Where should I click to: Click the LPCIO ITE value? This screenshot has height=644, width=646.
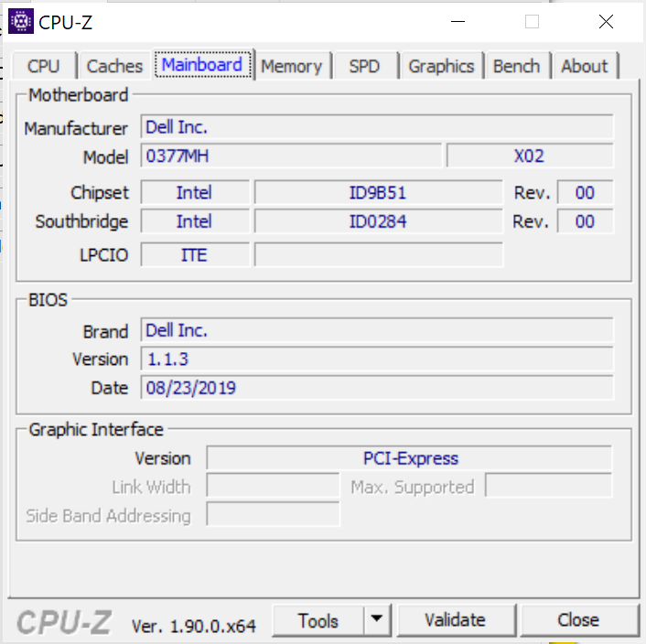[x=195, y=255]
